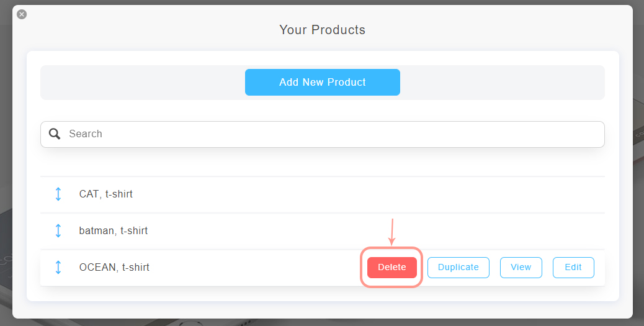Click the t-shirt label in OCEAN row
This screenshot has height=326, width=644.
[x=136, y=267]
